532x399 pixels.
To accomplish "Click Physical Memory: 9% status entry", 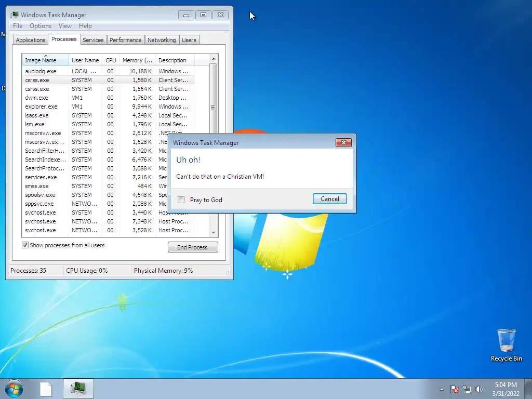I will click(164, 271).
